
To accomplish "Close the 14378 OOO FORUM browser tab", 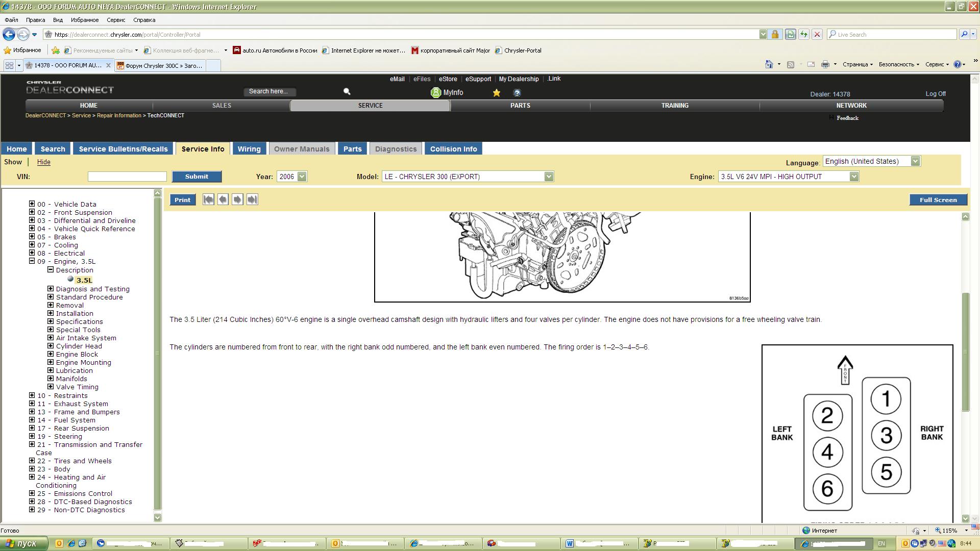I will [108, 65].
